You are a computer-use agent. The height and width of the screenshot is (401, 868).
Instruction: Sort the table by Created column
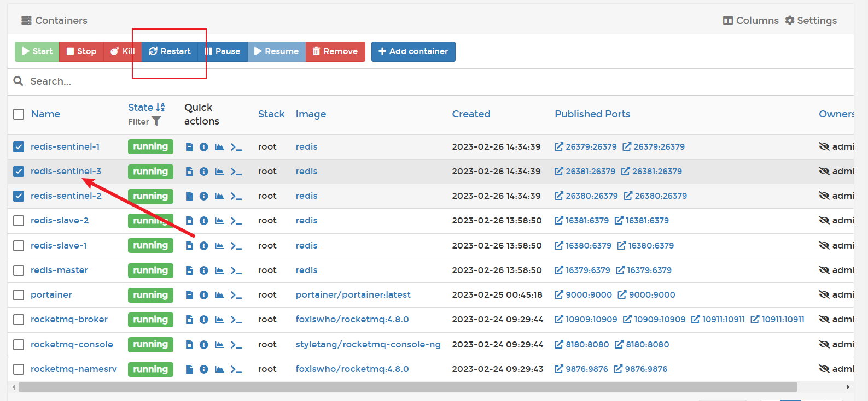coord(471,114)
